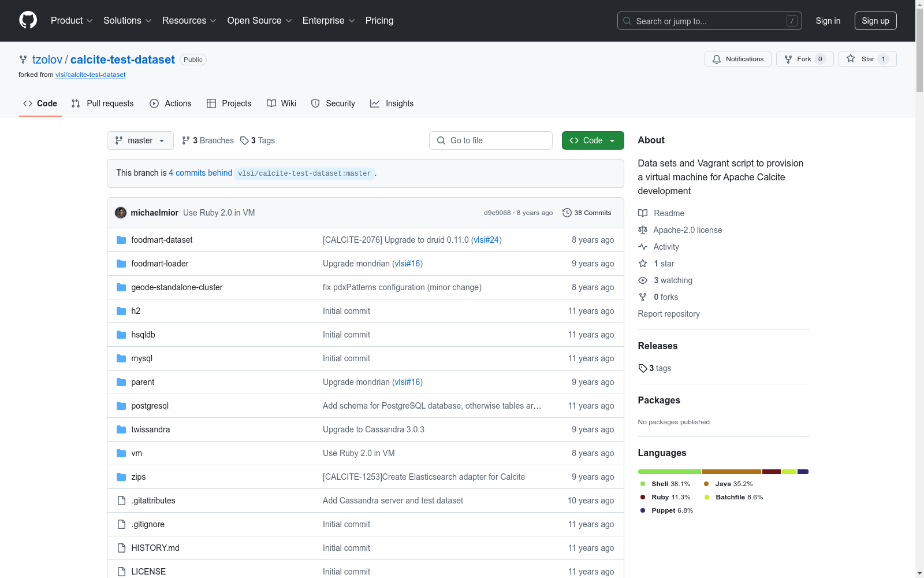Click the folder icon beside foodmart-dataset
Viewport: 924px width, 578px height.
(121, 240)
